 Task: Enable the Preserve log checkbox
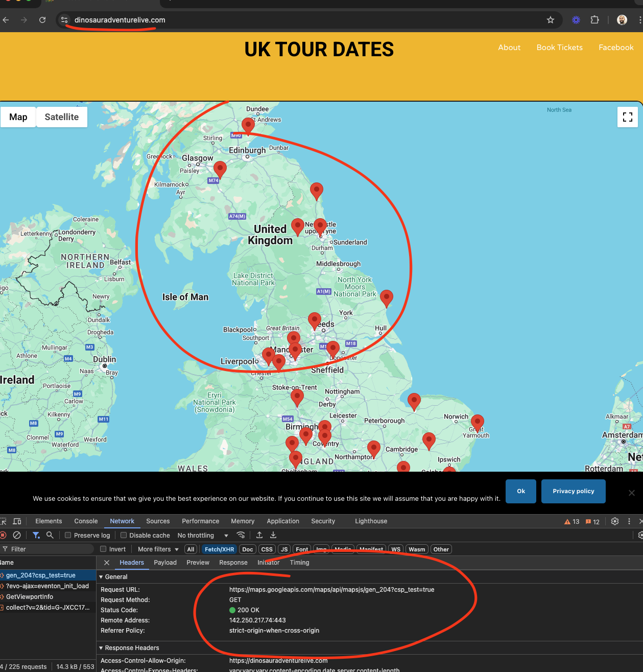click(x=68, y=535)
